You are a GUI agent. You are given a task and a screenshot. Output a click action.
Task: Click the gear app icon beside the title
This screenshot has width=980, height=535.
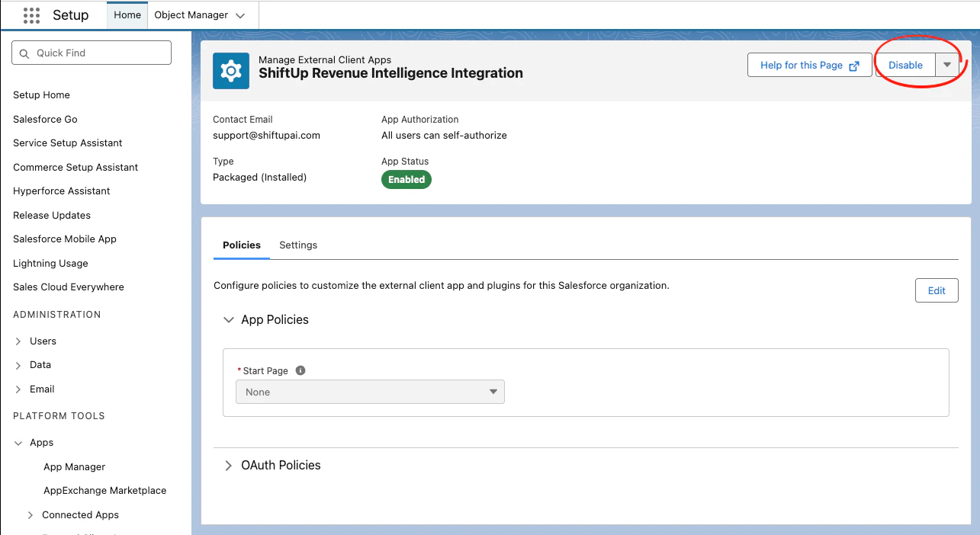coord(230,72)
